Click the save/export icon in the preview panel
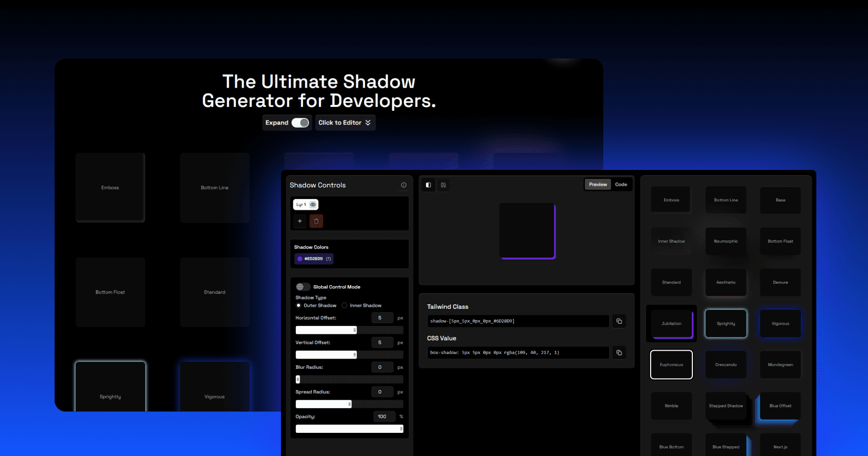This screenshot has width=868, height=456. (443, 185)
